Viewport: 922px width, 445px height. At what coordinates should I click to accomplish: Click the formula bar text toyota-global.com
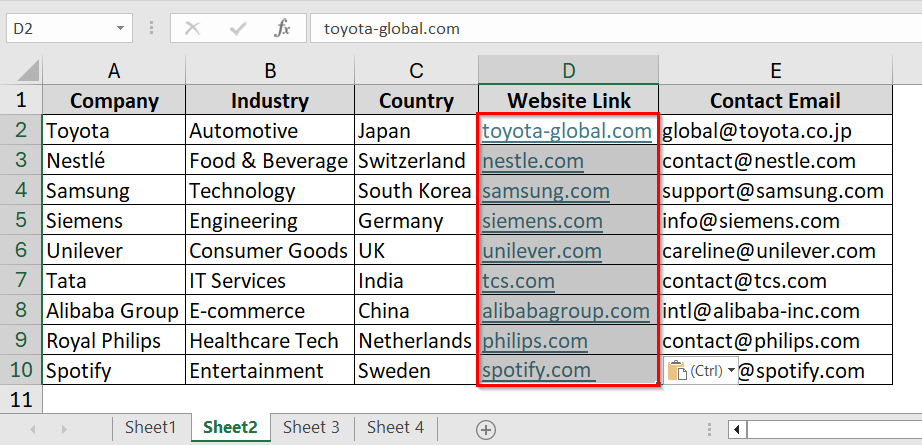coord(392,28)
